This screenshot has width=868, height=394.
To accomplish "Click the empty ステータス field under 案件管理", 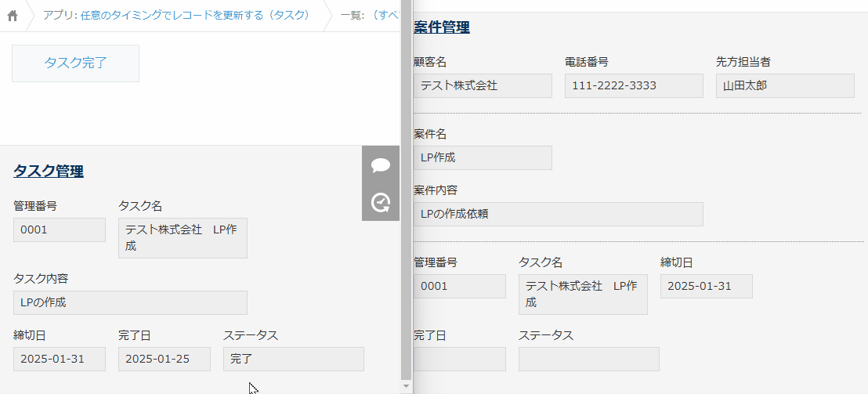I will tap(588, 360).
